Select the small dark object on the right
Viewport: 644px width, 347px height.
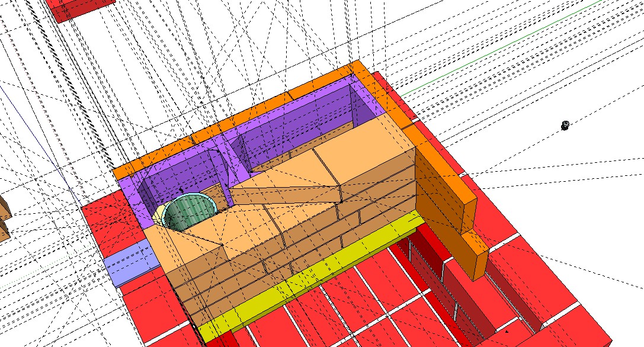pos(565,125)
